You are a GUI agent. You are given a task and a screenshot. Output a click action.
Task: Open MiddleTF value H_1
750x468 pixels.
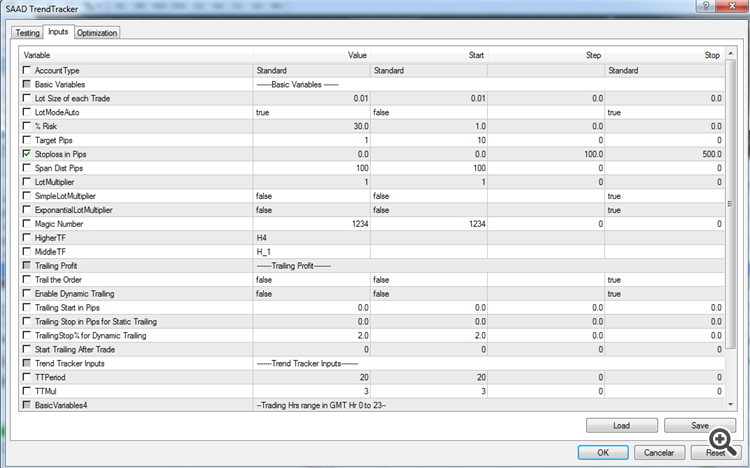coord(312,252)
